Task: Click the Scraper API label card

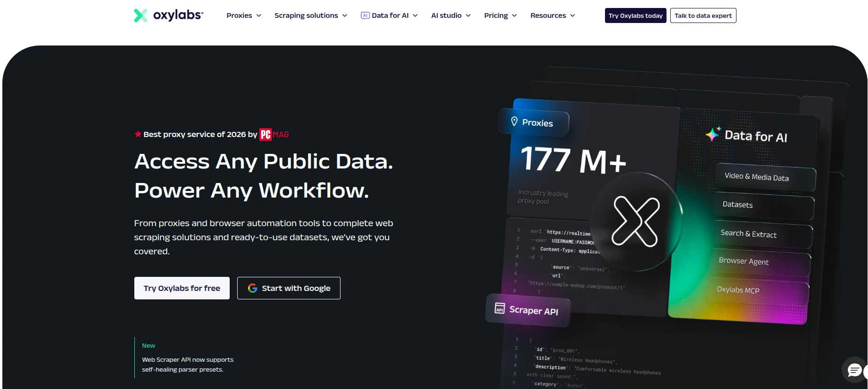Action: (528, 310)
